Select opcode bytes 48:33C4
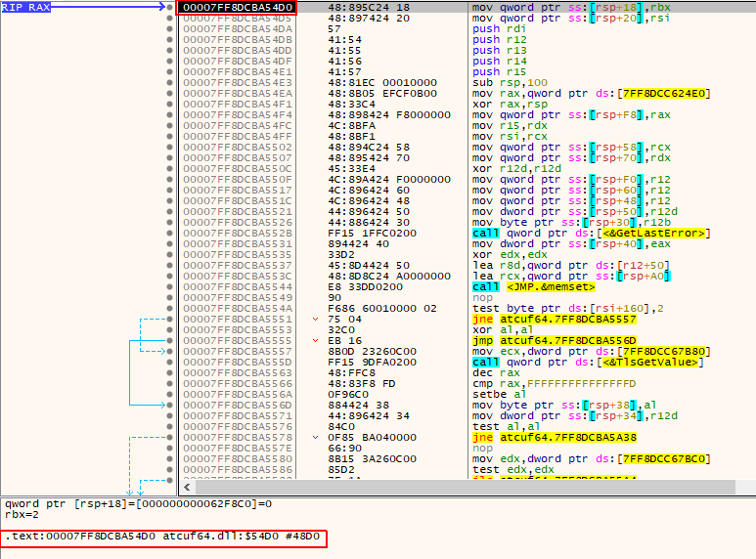Viewport: 756px width, 559px height. coord(351,105)
